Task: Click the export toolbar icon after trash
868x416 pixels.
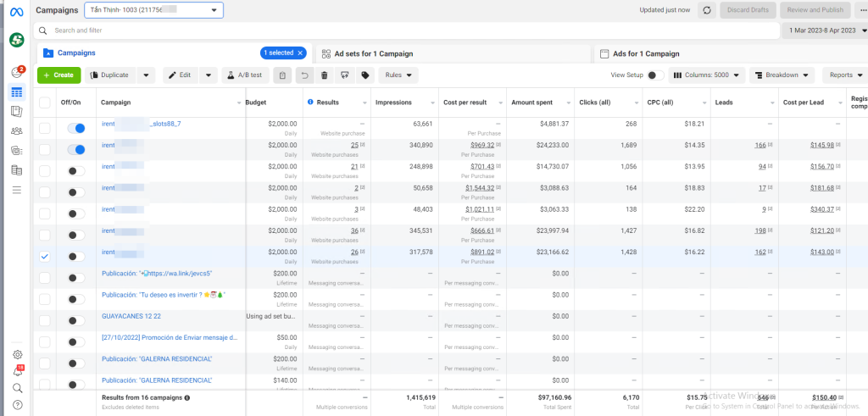Action: [x=345, y=75]
